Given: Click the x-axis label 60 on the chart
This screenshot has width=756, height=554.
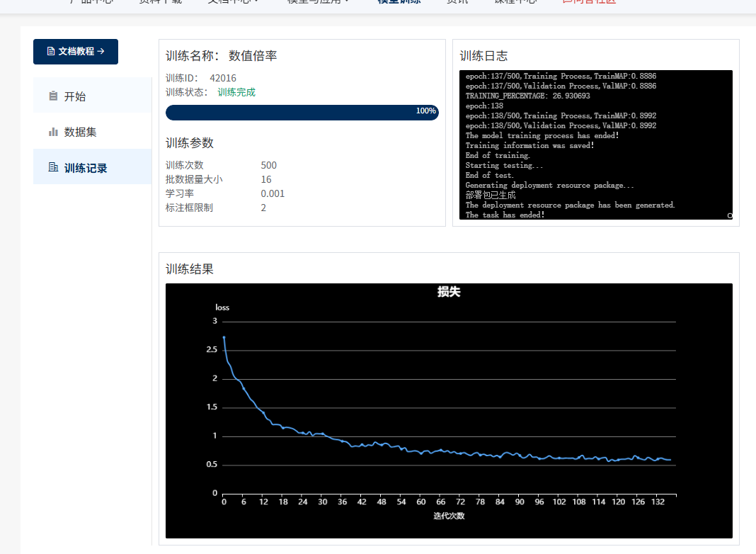Looking at the screenshot, I should click(420, 502).
